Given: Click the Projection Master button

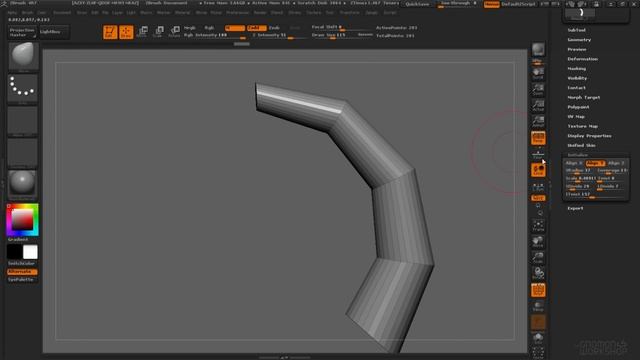Looking at the screenshot, I should (22, 32).
